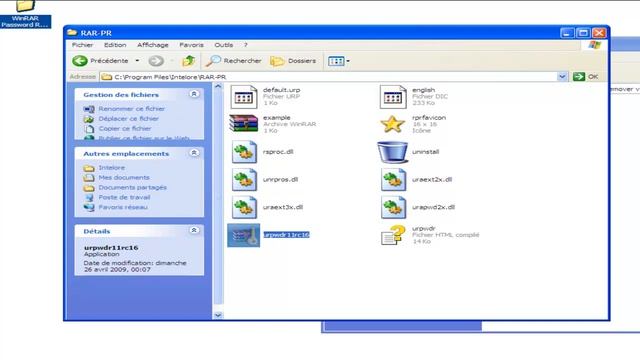Collapse the Autres emplacements panel
The height and width of the screenshot is (360, 640).
pyautogui.click(x=194, y=153)
